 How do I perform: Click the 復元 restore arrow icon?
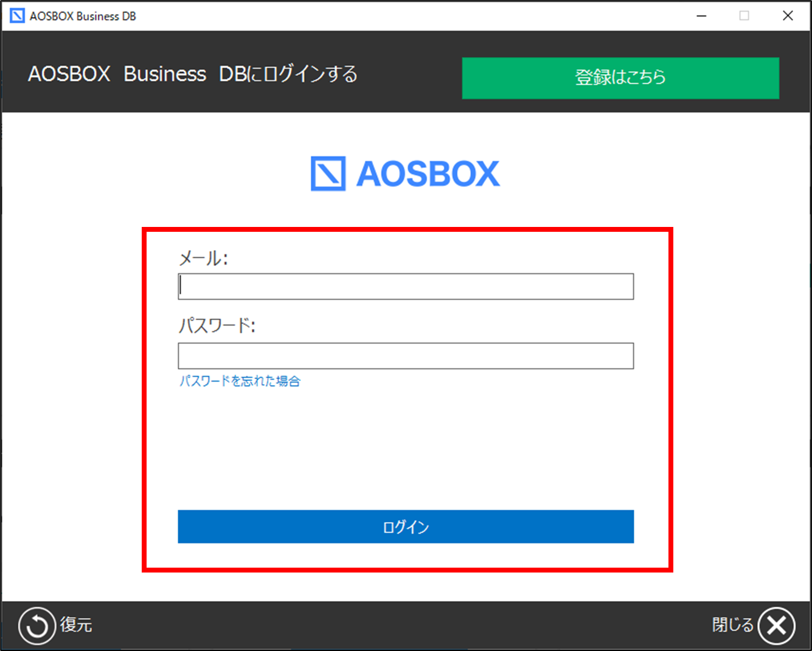(36, 625)
